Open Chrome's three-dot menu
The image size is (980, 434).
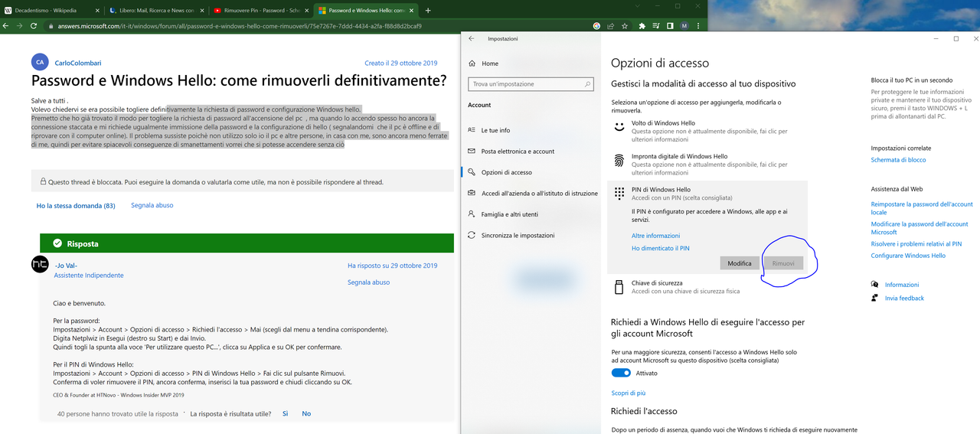pos(699,25)
